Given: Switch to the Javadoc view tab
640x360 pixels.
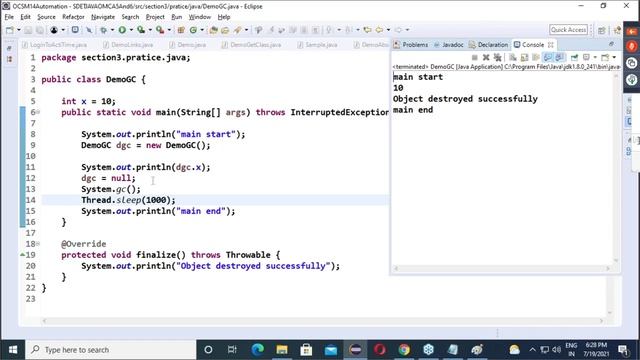Looking at the screenshot, I should [x=449, y=45].
